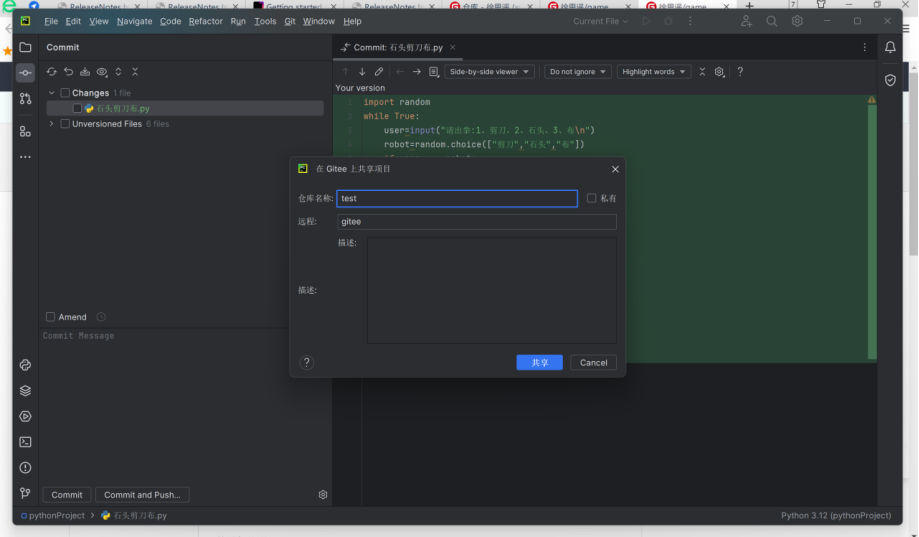Click the 共享 share button
This screenshot has width=919, height=537.
pos(539,363)
